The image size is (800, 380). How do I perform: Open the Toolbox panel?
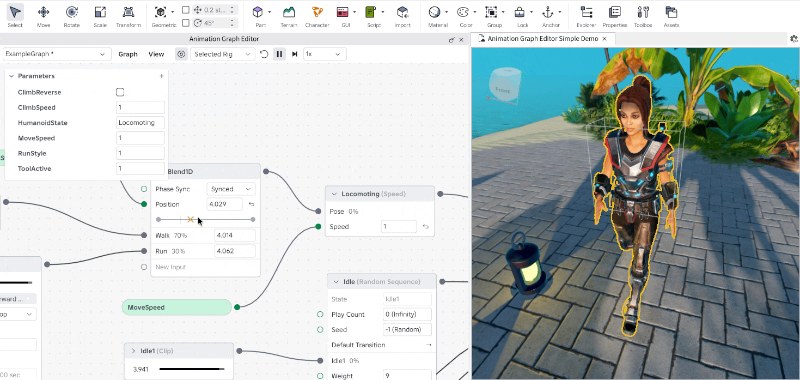point(643,16)
